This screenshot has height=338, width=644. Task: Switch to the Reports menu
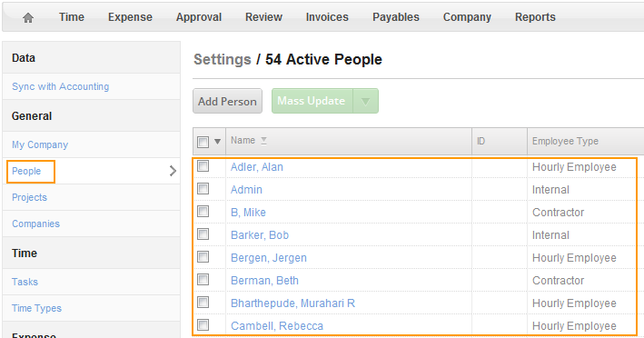click(x=535, y=17)
